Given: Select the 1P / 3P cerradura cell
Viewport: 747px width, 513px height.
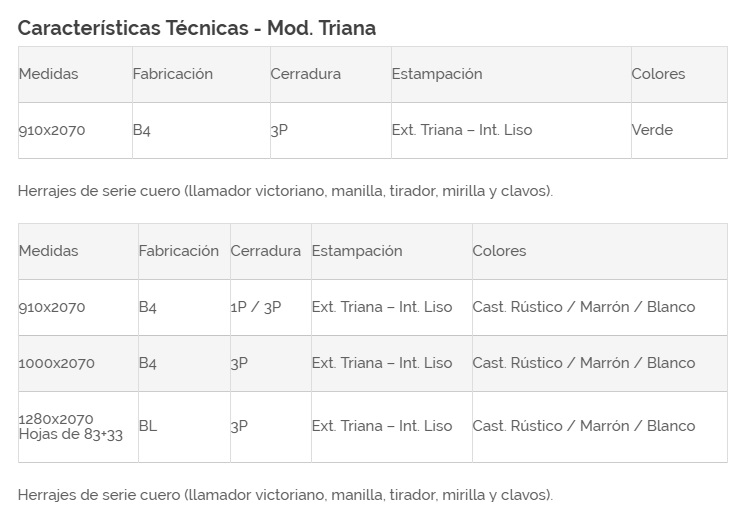Looking at the screenshot, I should pos(271,307).
